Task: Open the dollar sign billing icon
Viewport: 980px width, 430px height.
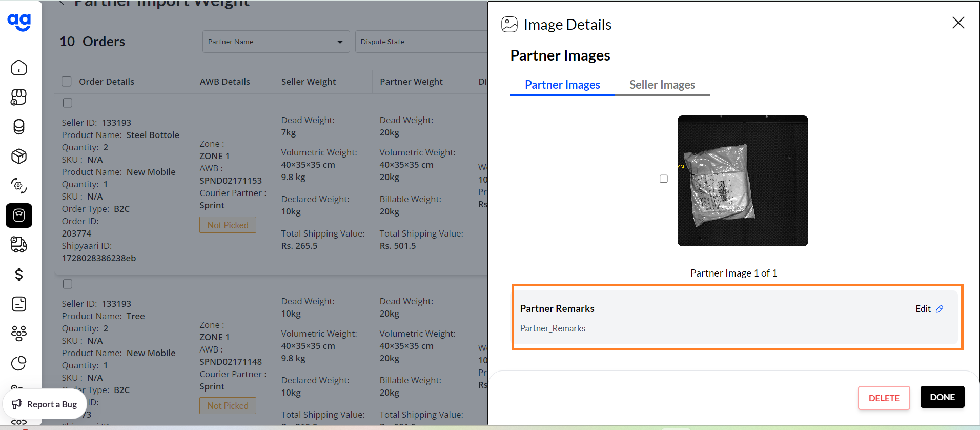Action: pos(19,275)
